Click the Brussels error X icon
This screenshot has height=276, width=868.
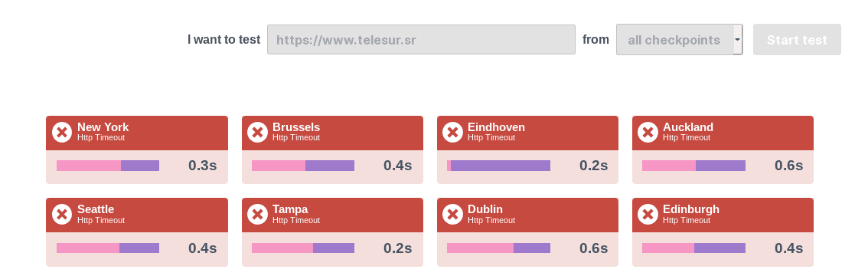[257, 133]
